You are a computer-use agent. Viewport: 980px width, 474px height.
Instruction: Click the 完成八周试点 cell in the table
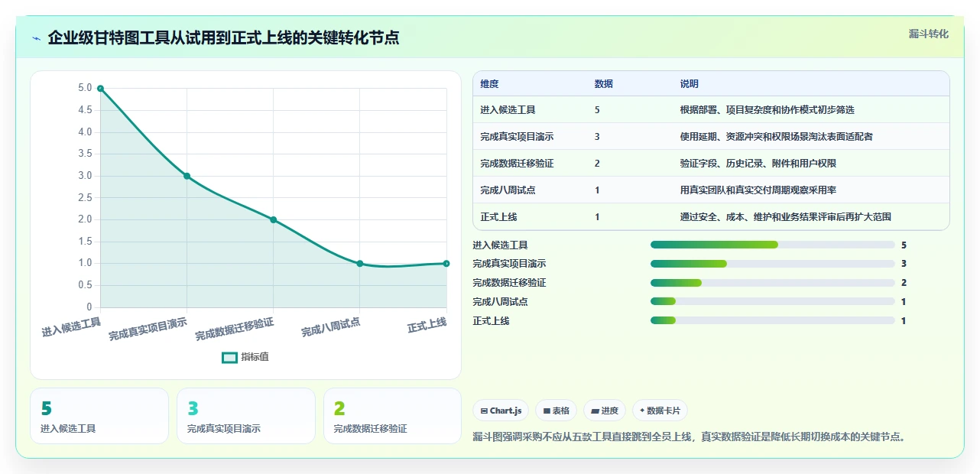508,190
